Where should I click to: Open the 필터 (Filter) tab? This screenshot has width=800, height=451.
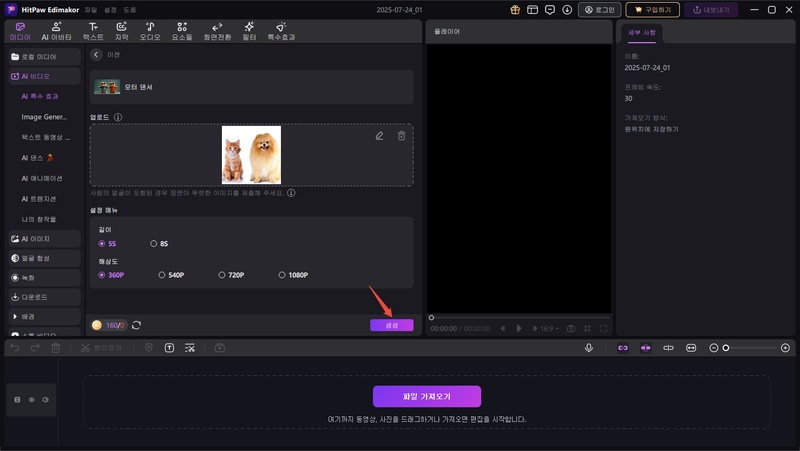click(249, 31)
